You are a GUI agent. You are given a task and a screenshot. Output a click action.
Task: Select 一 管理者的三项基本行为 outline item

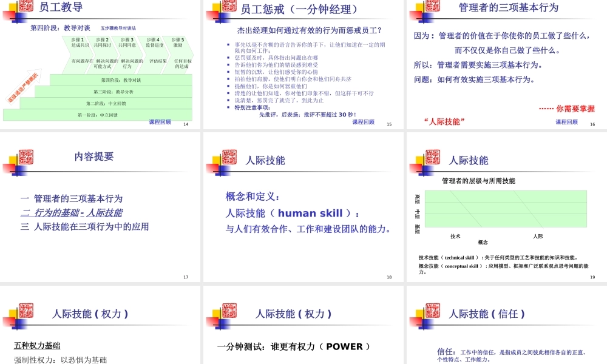pos(71,198)
